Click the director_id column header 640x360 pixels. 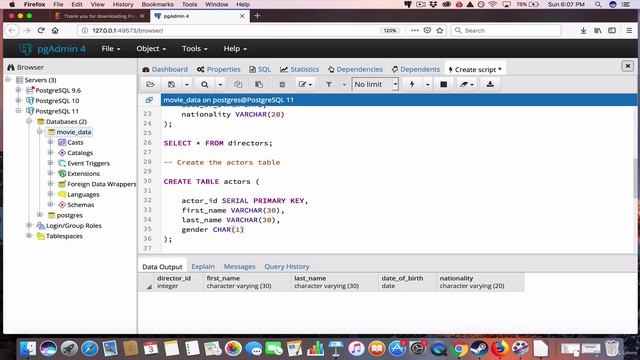[178, 282]
